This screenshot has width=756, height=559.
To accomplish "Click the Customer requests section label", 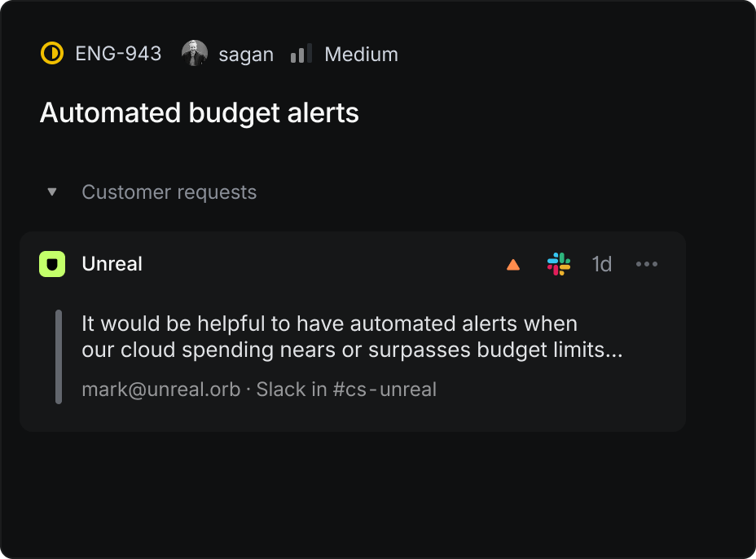I will coord(169,192).
